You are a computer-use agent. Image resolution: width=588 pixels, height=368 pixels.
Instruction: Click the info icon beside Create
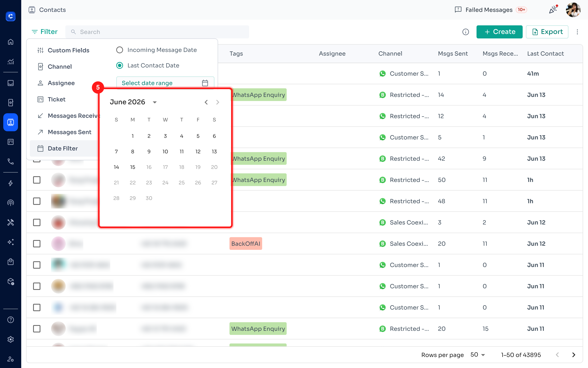click(x=465, y=32)
